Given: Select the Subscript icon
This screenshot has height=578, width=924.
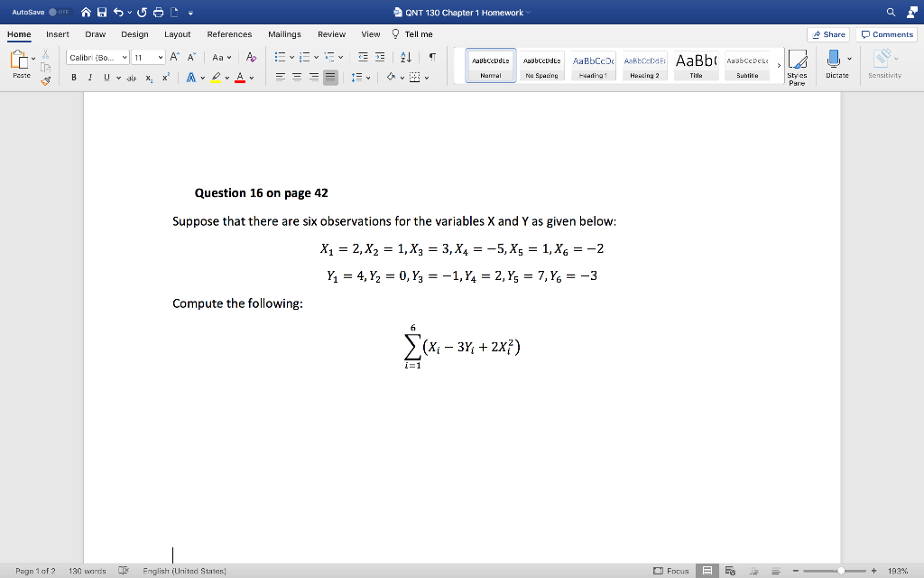Looking at the screenshot, I should (147, 78).
